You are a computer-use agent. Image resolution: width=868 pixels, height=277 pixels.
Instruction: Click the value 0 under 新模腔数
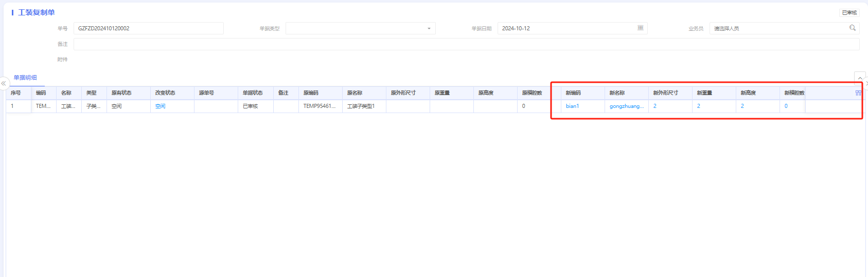tap(786, 106)
